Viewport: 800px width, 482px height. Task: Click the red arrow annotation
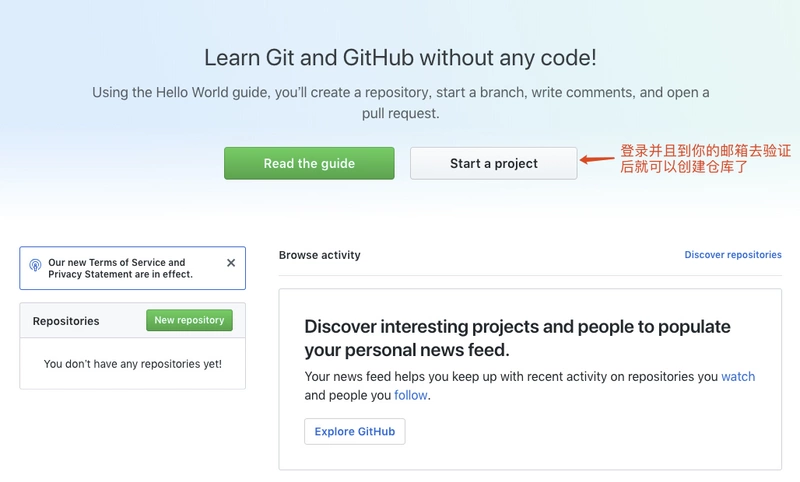(597, 159)
